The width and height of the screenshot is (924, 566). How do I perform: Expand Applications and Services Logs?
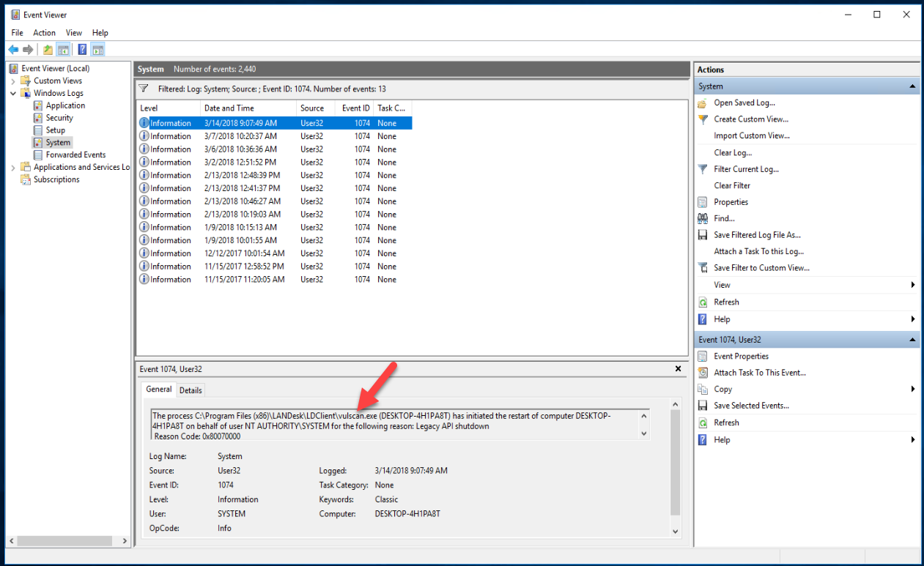pos(13,166)
